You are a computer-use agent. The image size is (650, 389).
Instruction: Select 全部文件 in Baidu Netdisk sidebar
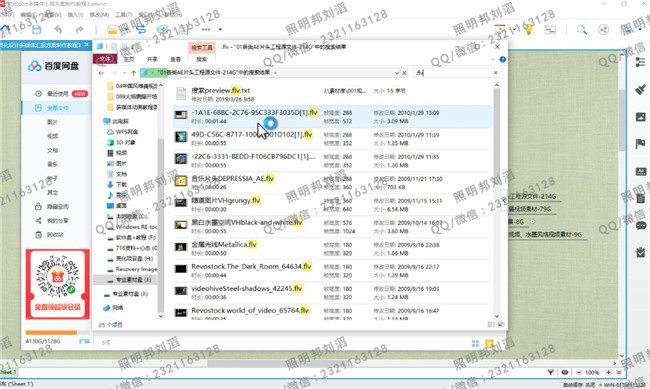pos(58,108)
